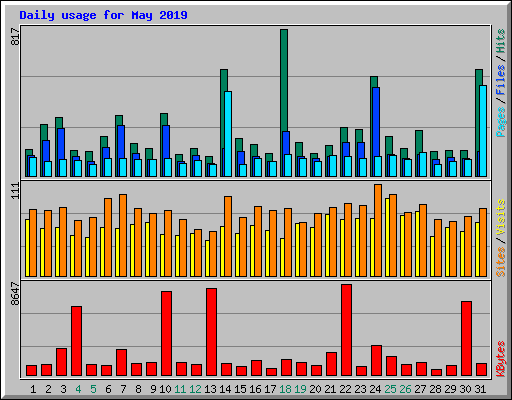
Task: Click green weekend day label 18
Action: coord(285,389)
